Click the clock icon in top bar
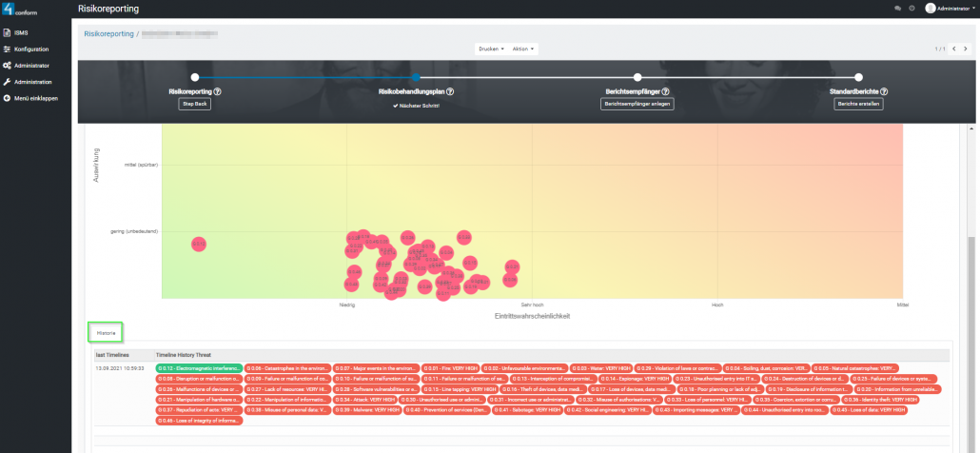Image resolution: width=980 pixels, height=453 pixels. (x=911, y=8)
